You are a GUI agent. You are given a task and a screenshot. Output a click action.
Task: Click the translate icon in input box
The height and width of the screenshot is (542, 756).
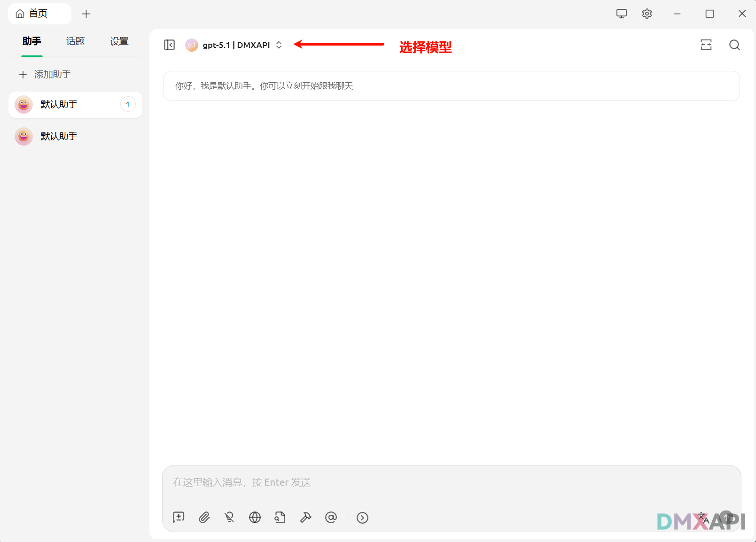703,518
